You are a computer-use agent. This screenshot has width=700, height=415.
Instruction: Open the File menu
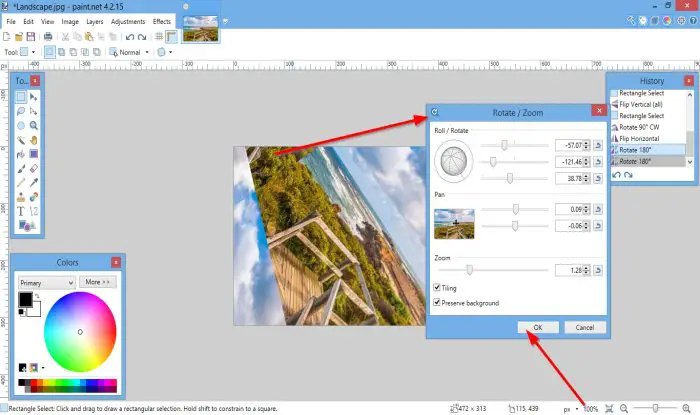tap(11, 21)
